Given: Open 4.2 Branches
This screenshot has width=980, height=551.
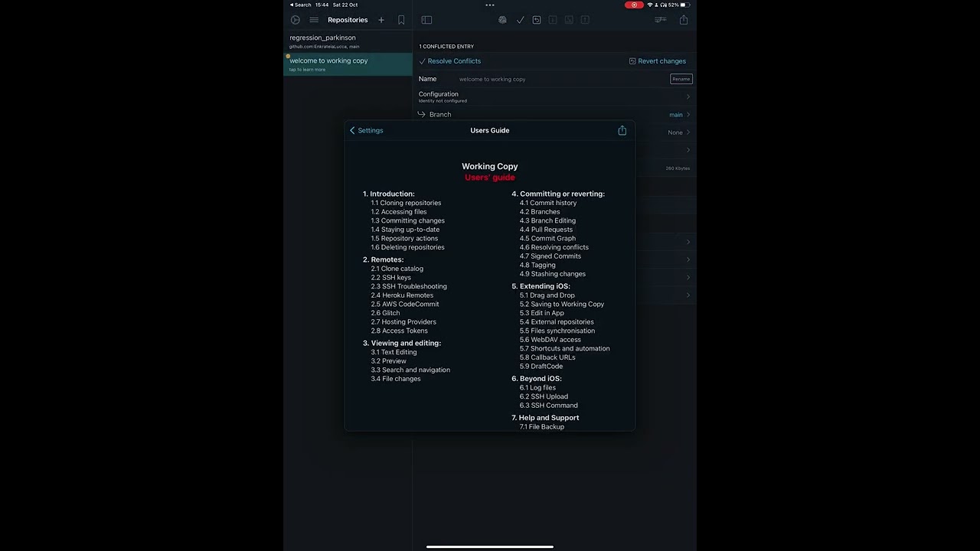Looking at the screenshot, I should (x=540, y=212).
